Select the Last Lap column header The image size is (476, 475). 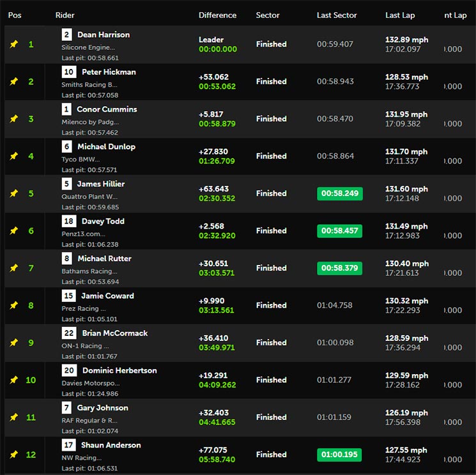401,15
